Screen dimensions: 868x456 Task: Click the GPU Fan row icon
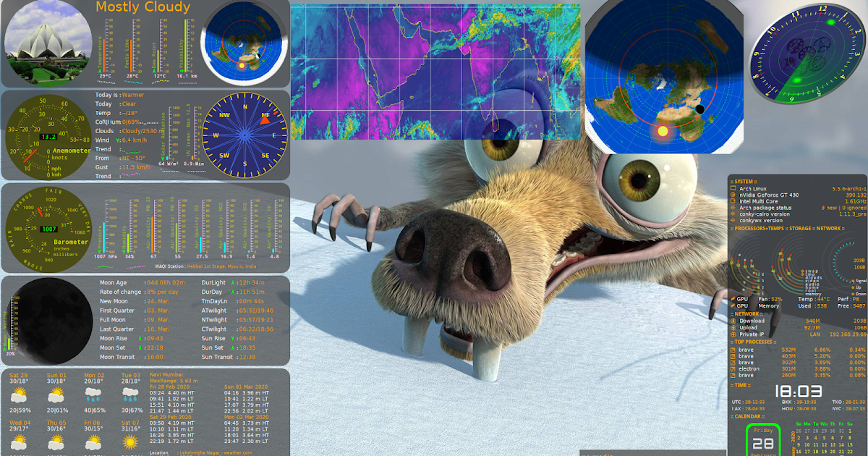pyautogui.click(x=733, y=299)
